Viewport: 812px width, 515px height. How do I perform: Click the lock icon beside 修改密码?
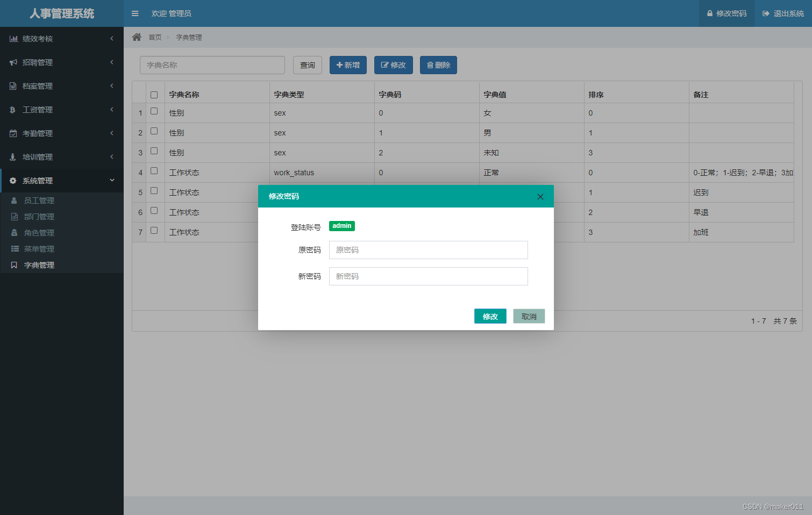pyautogui.click(x=710, y=13)
